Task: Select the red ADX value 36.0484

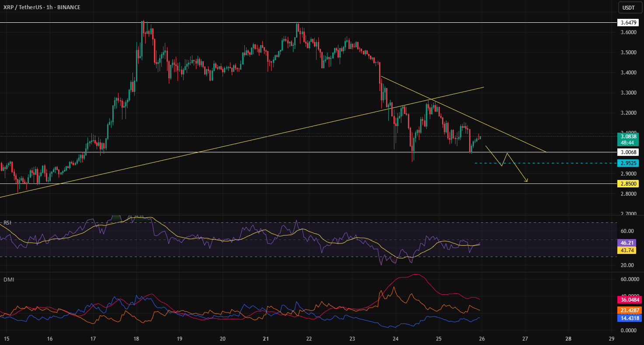Action: (x=628, y=300)
